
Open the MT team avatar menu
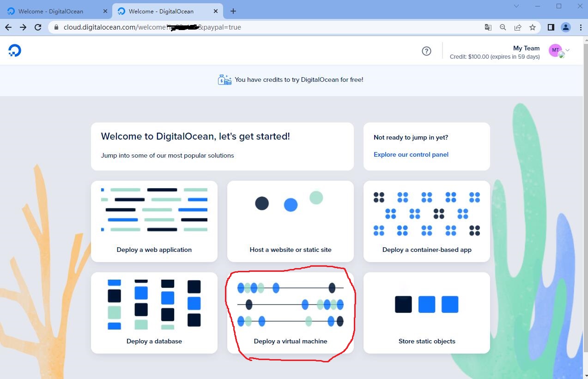click(x=556, y=50)
